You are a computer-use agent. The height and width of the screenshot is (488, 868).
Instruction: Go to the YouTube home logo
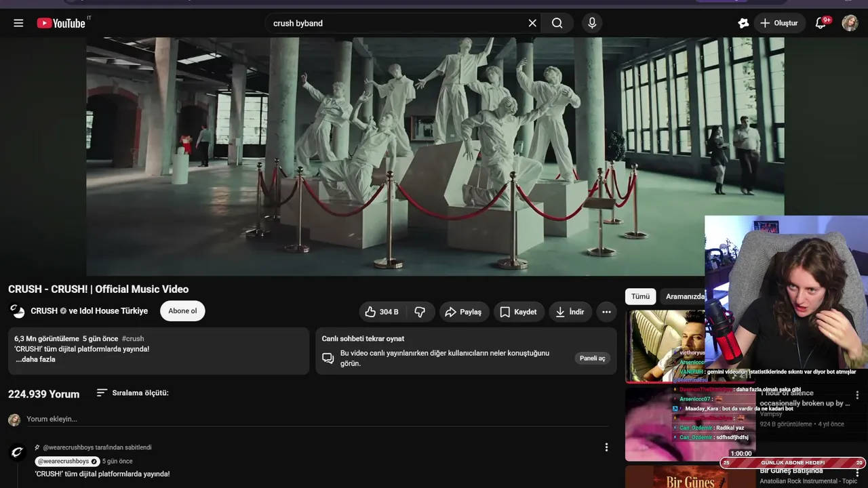point(61,23)
